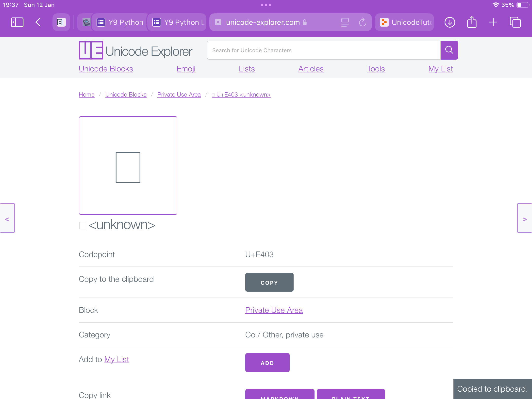Go back with the back arrow
This screenshot has width=532, height=399.
point(38,22)
